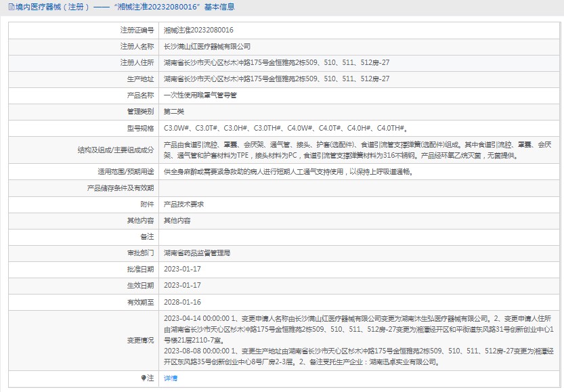Image resolution: width=564 pixels, height=392 pixels.
Task: Select the 注册人住所 address value
Action: click(276, 63)
